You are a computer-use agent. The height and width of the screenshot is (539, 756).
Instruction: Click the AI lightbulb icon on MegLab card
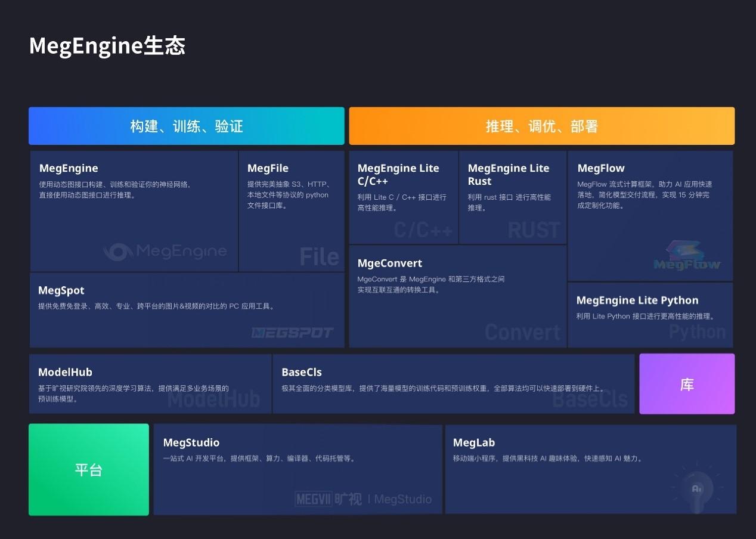[696, 488]
